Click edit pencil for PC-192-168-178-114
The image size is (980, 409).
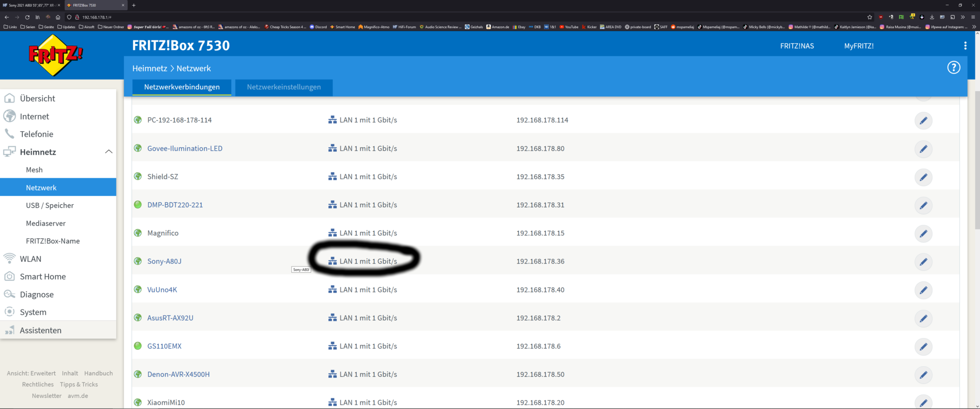click(923, 121)
